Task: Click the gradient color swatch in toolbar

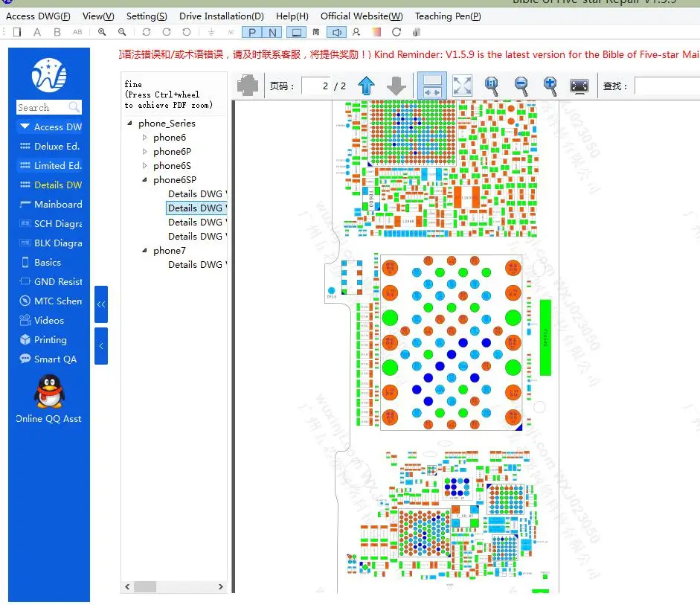Action: tap(376, 32)
